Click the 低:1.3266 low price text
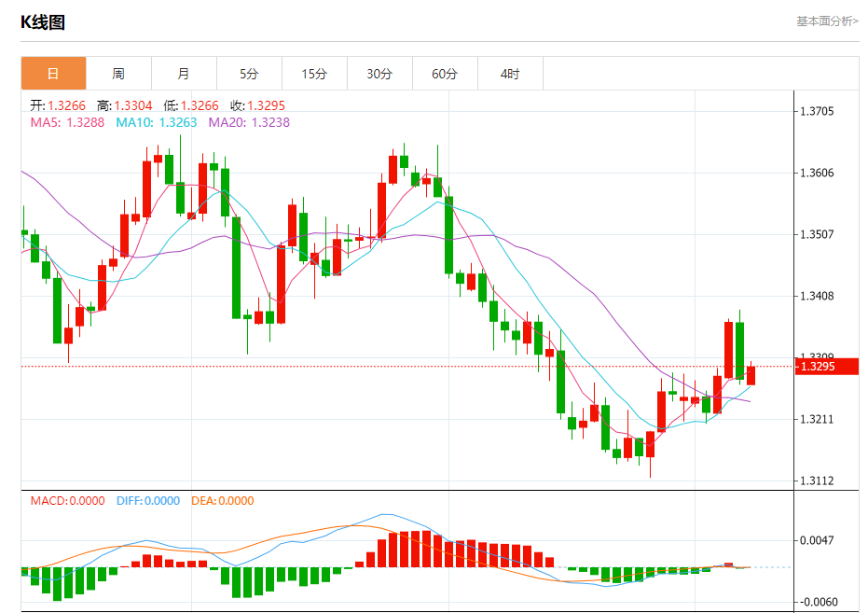 [x=191, y=105]
